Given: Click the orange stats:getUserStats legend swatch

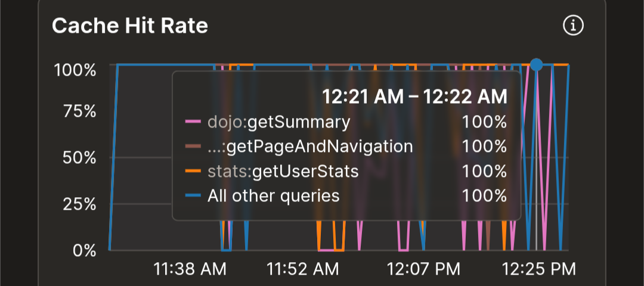Looking at the screenshot, I should [x=193, y=171].
